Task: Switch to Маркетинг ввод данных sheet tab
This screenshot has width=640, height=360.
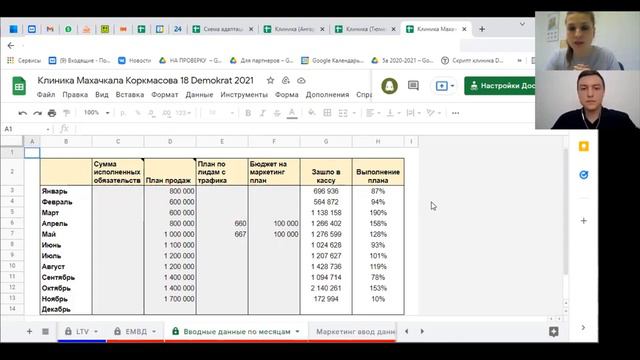Action: click(355, 331)
